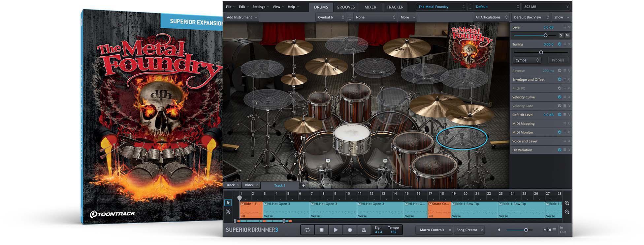The height and width of the screenshot is (245, 644).
Task: Toggle Velocity Curve power button
Action: pyautogui.click(x=560, y=97)
